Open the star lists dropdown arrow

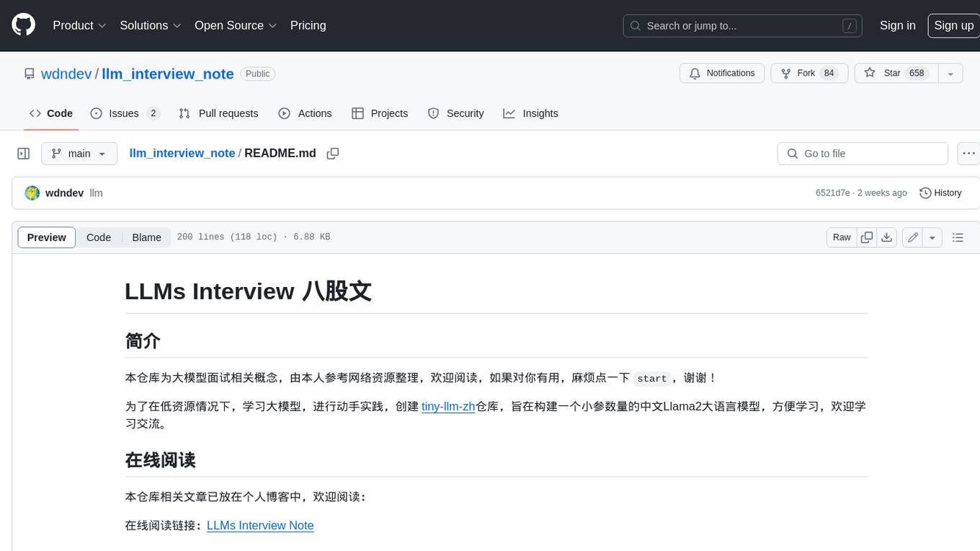950,73
